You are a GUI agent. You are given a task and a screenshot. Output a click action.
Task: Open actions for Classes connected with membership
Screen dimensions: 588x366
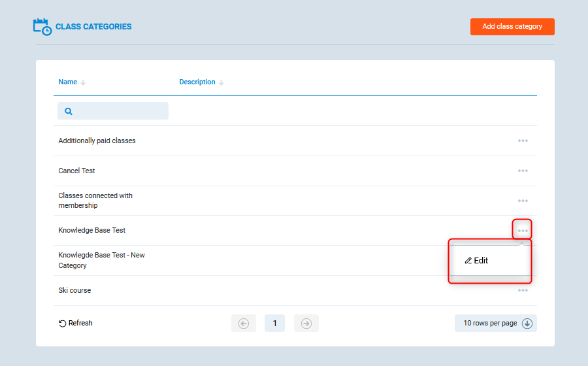(523, 201)
